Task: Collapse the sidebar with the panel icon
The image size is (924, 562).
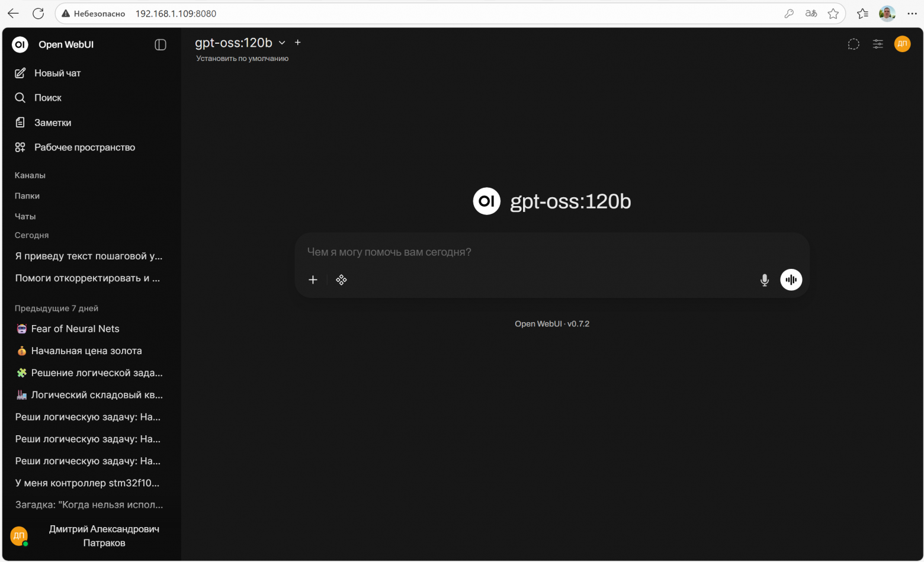Action: coord(161,45)
